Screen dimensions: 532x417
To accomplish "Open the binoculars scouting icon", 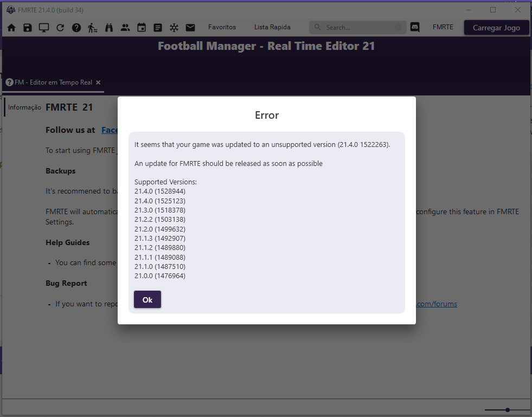I will [x=109, y=28].
